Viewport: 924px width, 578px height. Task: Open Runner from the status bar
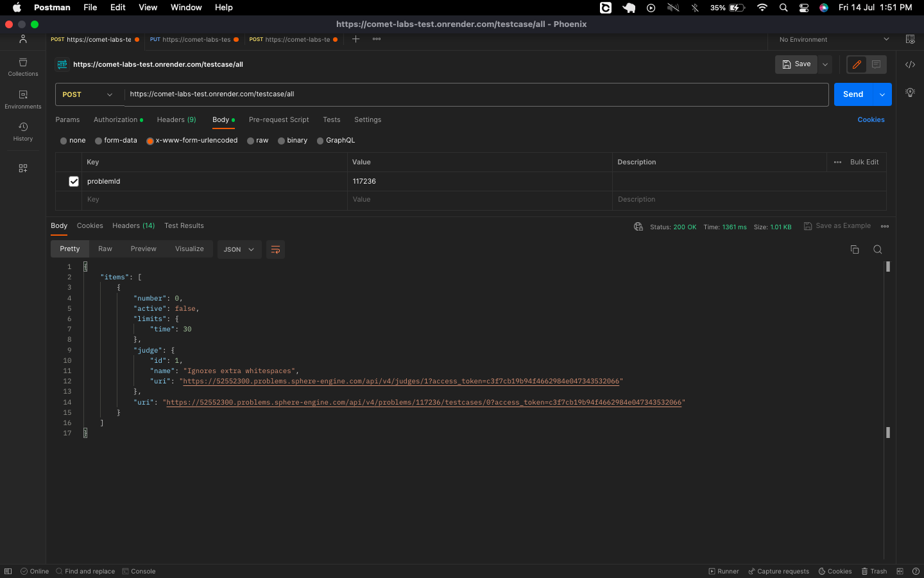pos(724,571)
